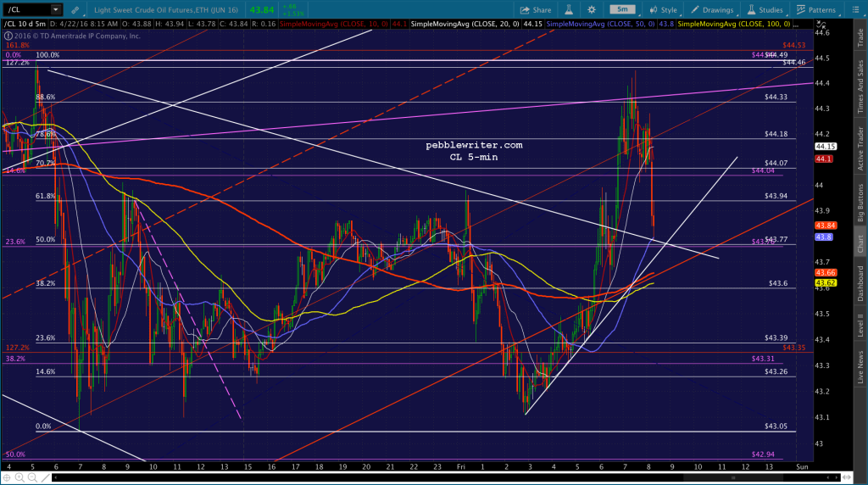Click the SimpleMovingAvg (CLOSE, 10, 0) label

[333, 25]
